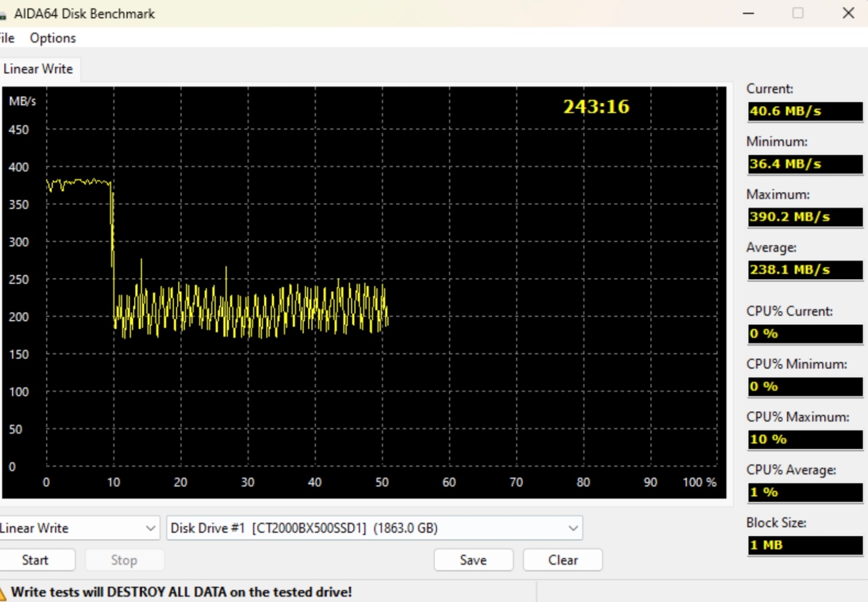Click the Save button
The height and width of the screenshot is (602, 868).
473,560
